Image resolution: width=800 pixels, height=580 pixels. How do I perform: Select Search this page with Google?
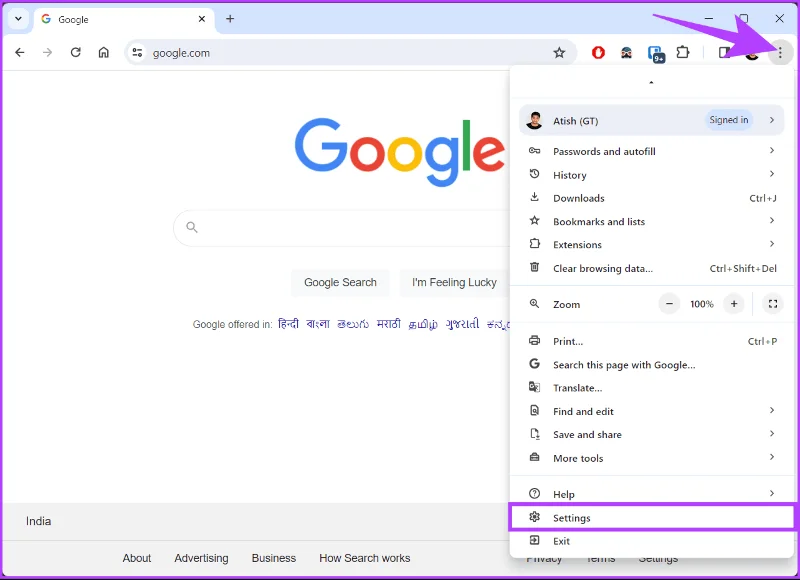click(652, 365)
